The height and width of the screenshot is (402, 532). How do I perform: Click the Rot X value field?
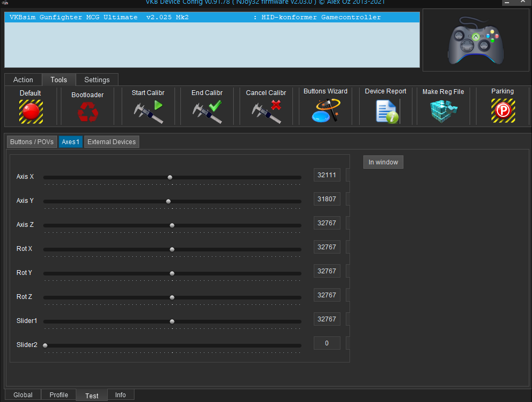tap(327, 247)
